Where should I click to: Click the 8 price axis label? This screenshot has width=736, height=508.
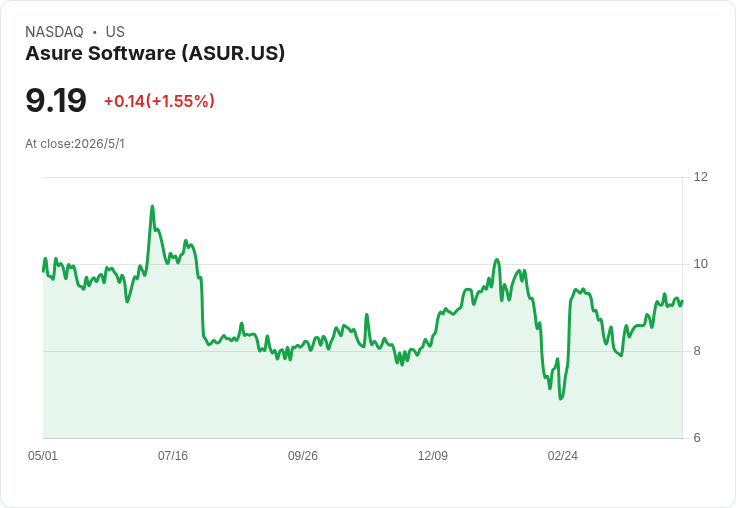pyautogui.click(x=697, y=351)
